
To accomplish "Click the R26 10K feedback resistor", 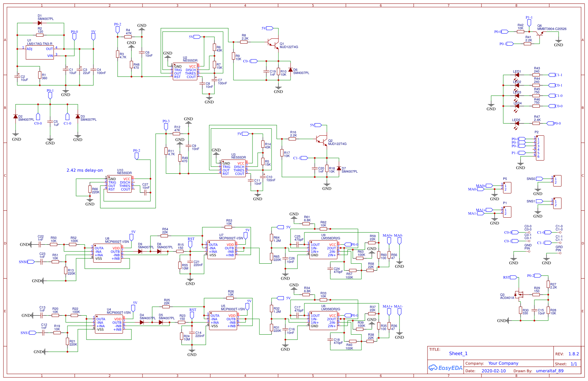I will (230, 298).
